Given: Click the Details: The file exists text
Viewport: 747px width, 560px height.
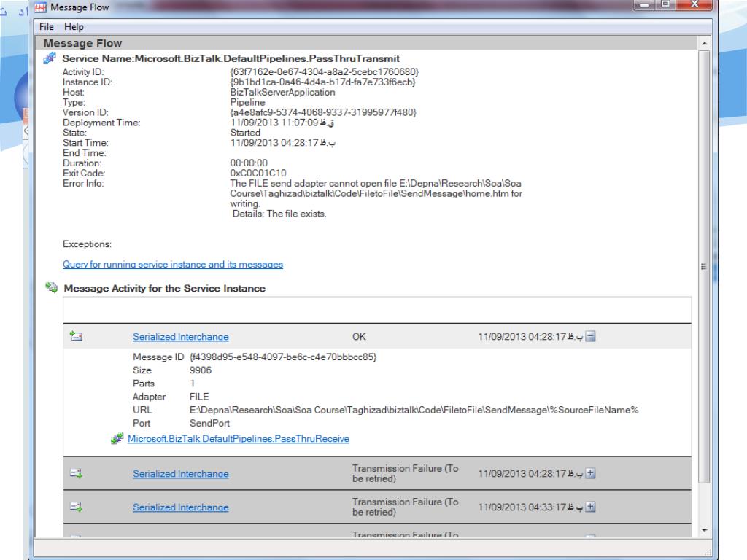Looking at the screenshot, I should tap(279, 214).
